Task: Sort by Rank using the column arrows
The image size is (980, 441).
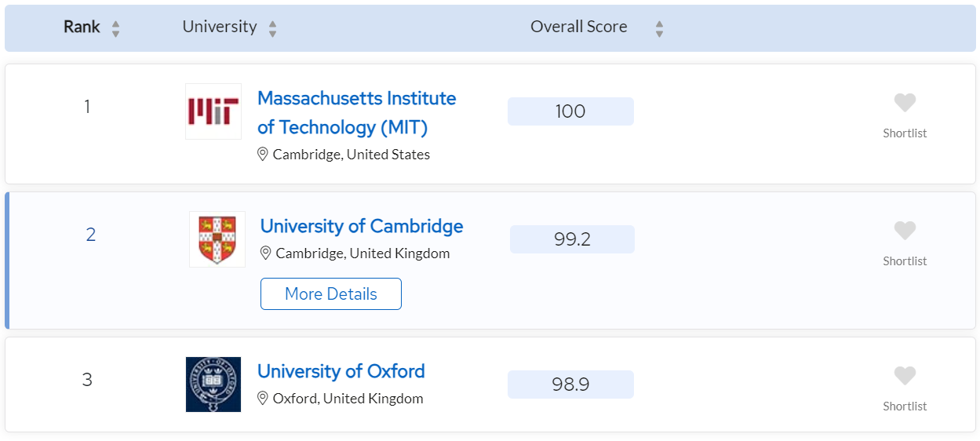Action: click(x=115, y=29)
